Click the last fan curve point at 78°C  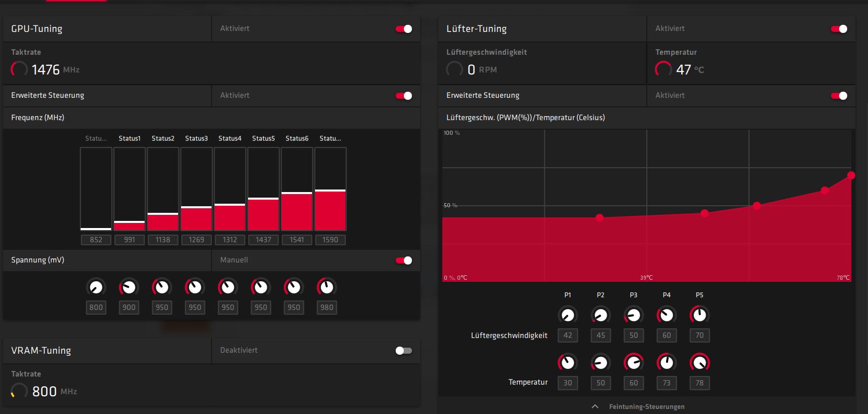(851, 175)
